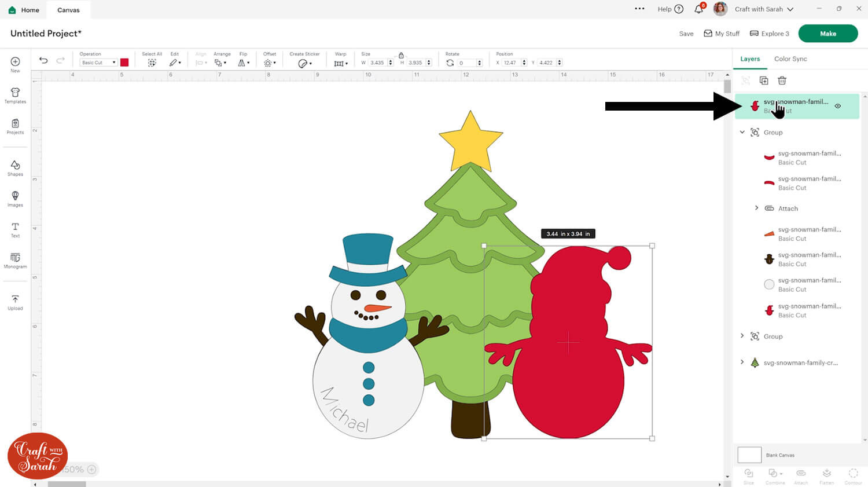
Task: Toggle the size aspect ratio lock
Action: tap(401, 56)
